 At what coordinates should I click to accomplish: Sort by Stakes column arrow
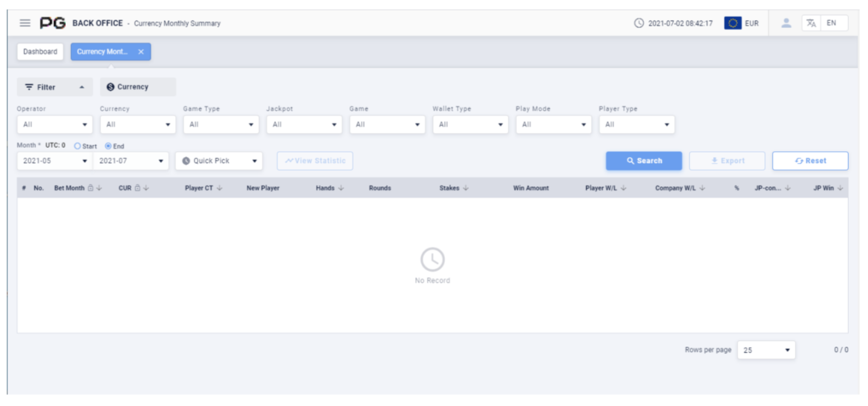click(466, 188)
